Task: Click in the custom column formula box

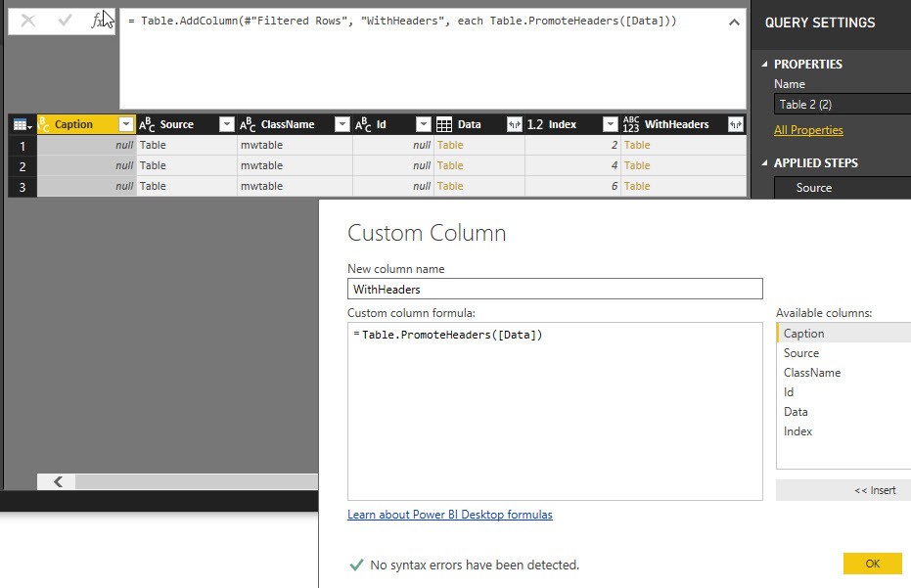Action: pyautogui.click(x=555, y=411)
